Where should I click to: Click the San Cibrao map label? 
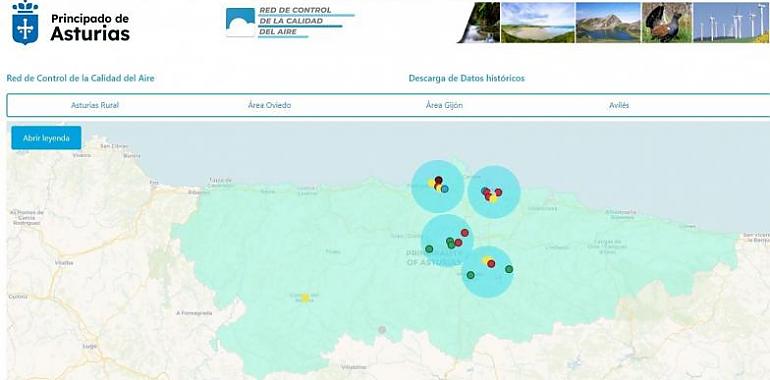(x=114, y=146)
